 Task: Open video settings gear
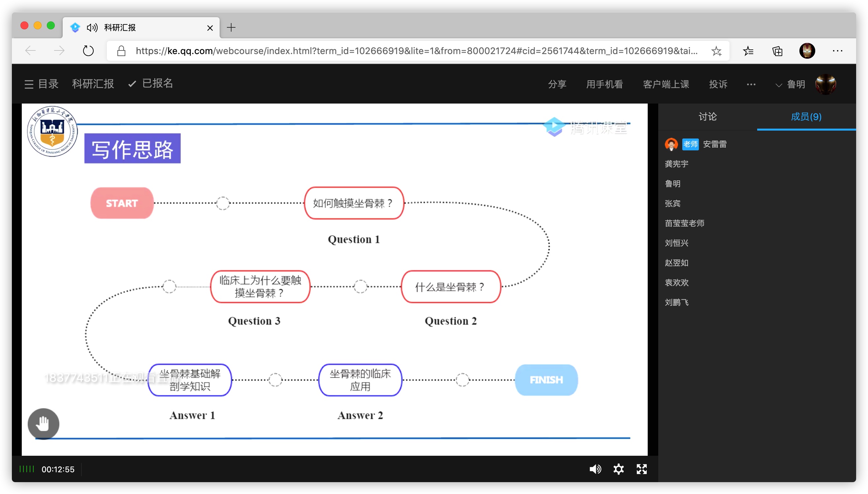[x=618, y=469]
